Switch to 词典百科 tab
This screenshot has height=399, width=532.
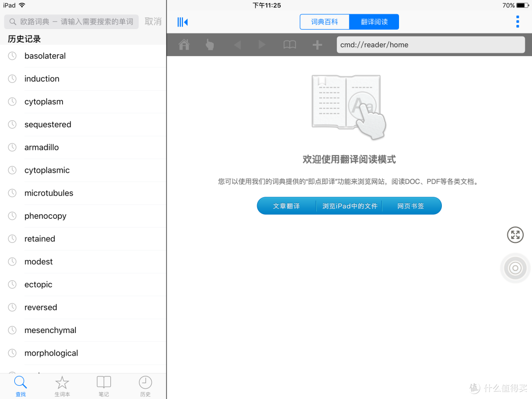tap(324, 22)
